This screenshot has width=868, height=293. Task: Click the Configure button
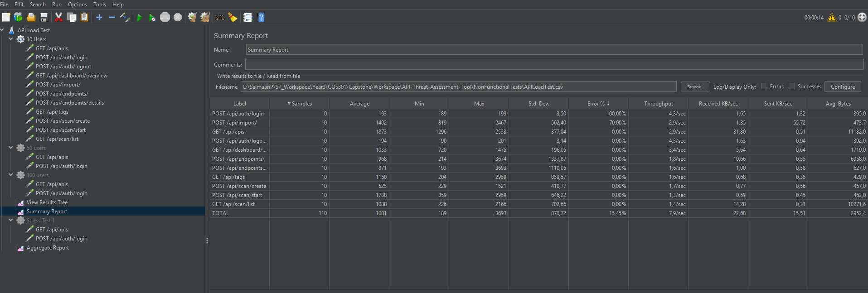[842, 86]
